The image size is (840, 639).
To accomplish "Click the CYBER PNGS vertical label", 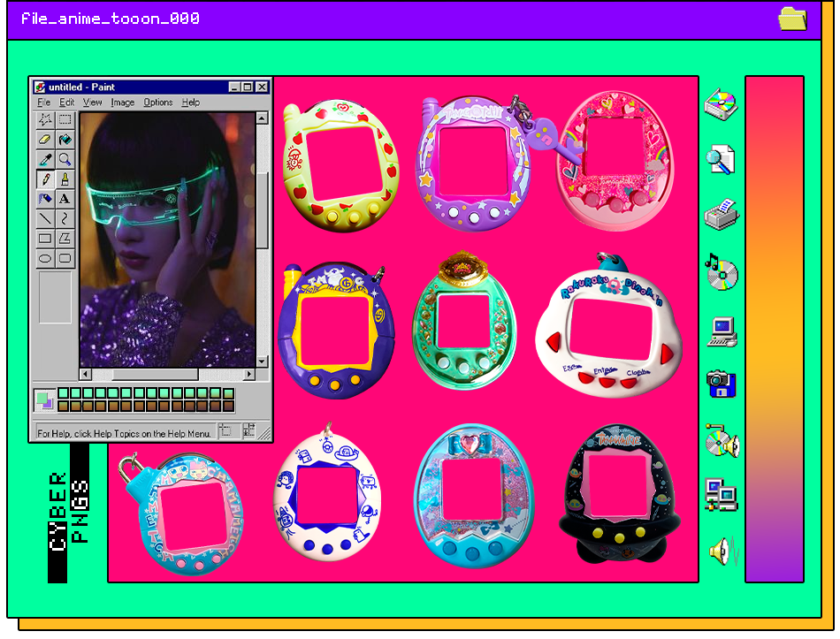I will [x=69, y=513].
